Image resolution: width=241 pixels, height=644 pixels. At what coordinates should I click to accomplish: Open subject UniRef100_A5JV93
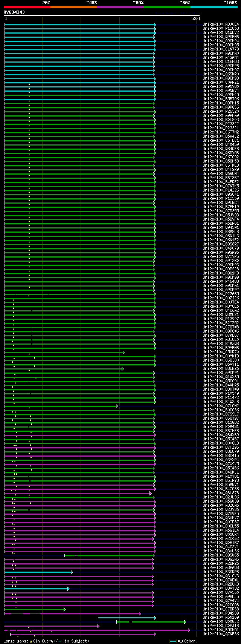pyautogui.click(x=221, y=215)
